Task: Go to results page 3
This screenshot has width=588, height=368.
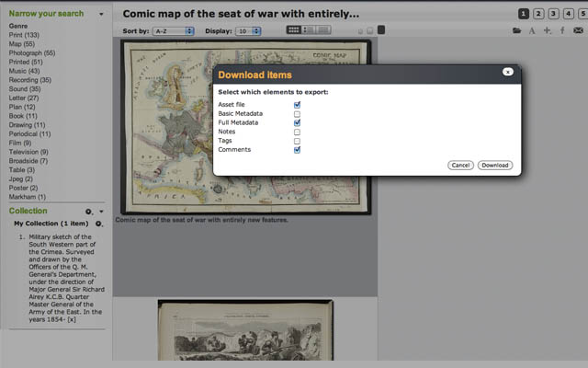Action: click(x=553, y=14)
